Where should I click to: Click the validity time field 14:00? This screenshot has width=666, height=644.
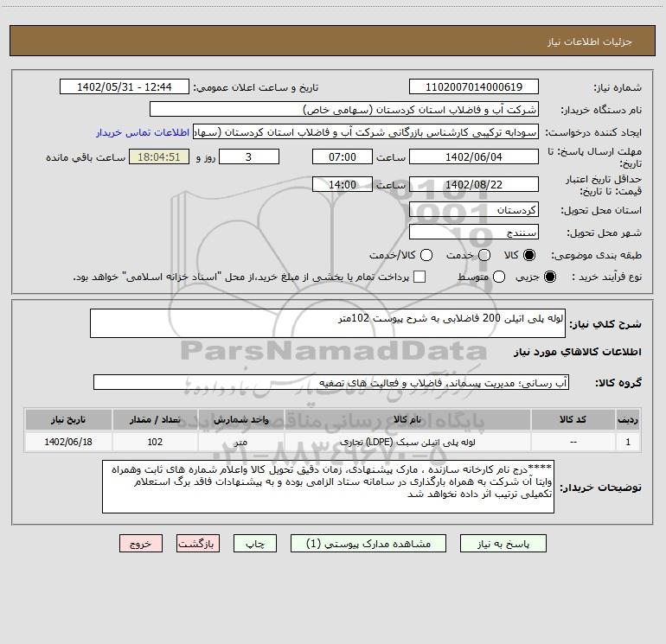343,185
